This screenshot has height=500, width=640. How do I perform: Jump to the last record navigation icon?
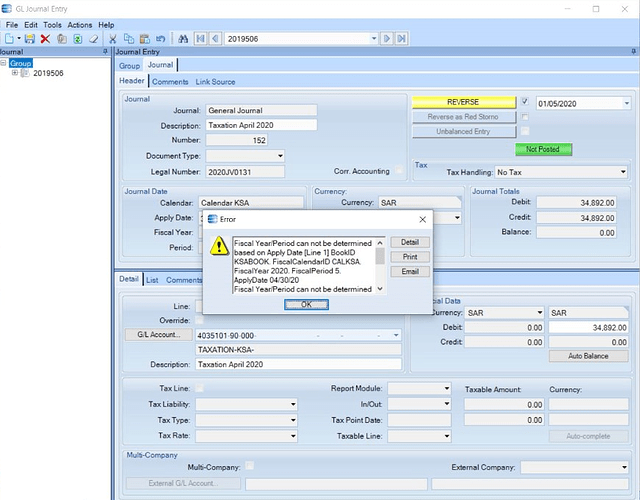pyautogui.click(x=402, y=39)
